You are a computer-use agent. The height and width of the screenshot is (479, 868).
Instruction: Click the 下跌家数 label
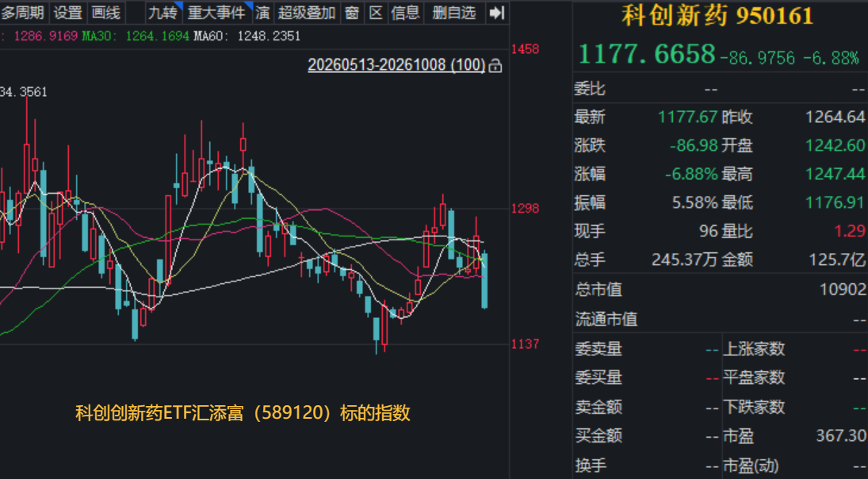[x=754, y=407]
